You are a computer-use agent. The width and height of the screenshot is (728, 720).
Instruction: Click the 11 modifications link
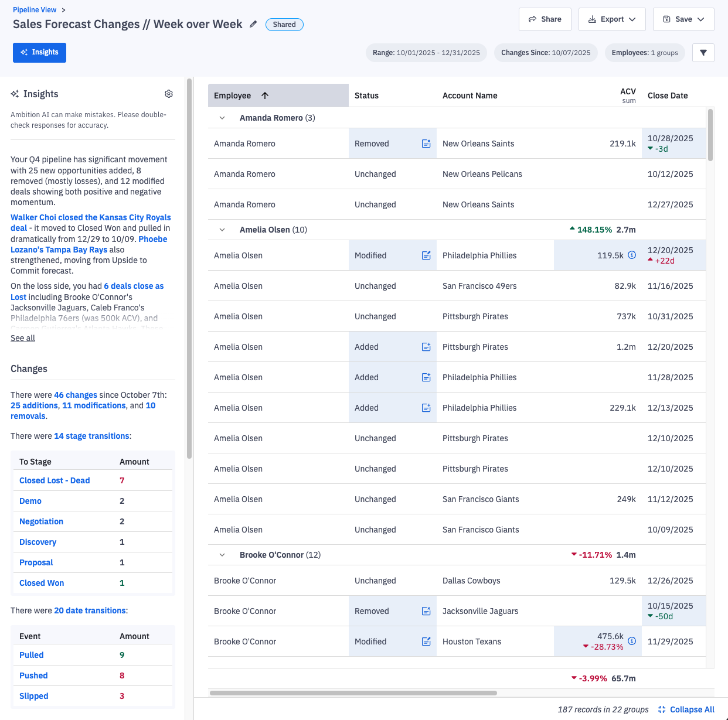point(94,405)
